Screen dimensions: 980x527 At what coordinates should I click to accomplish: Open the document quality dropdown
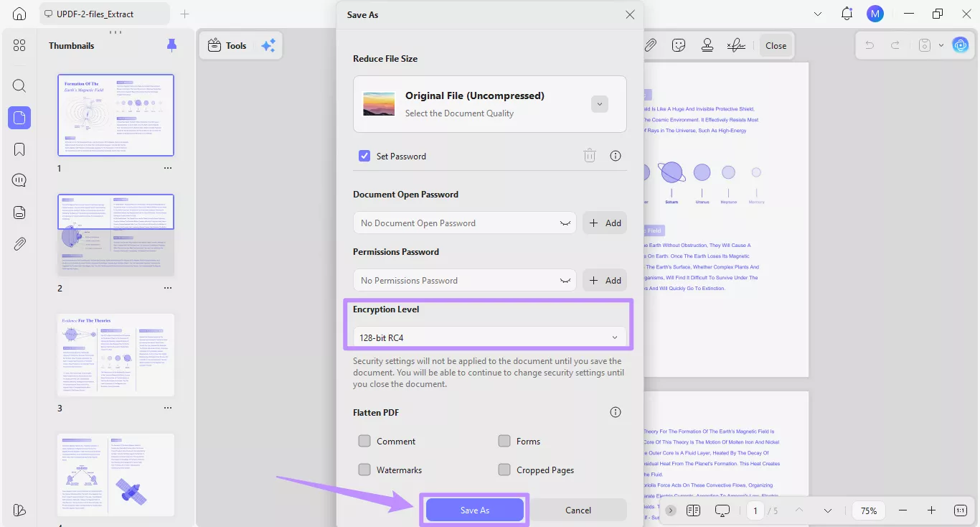pos(599,103)
